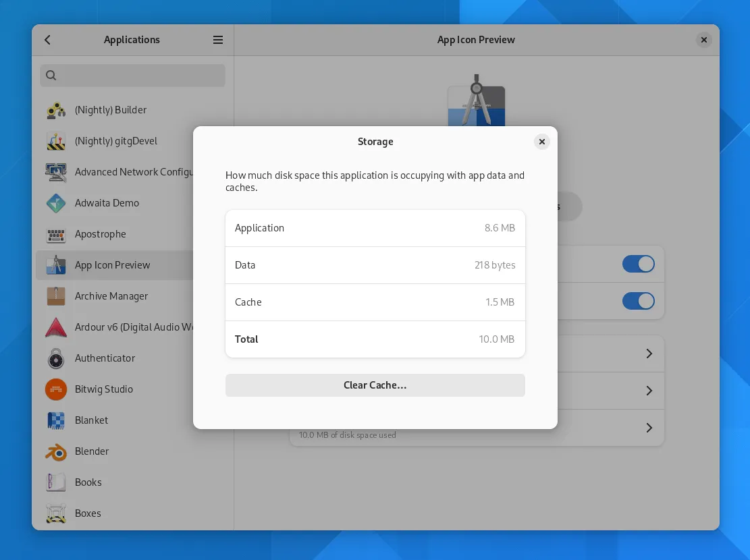Select the App Icon Preview sidebar icon
The image size is (750, 560).
56,265
